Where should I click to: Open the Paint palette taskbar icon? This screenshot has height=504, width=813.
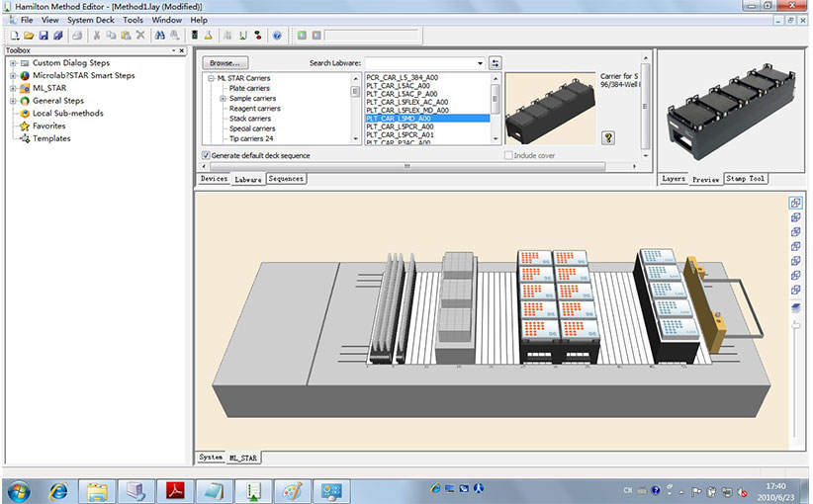tap(292, 491)
